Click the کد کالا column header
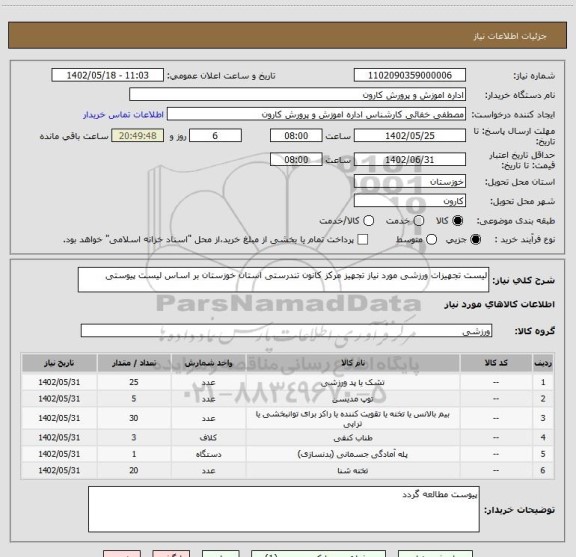 click(x=496, y=363)
